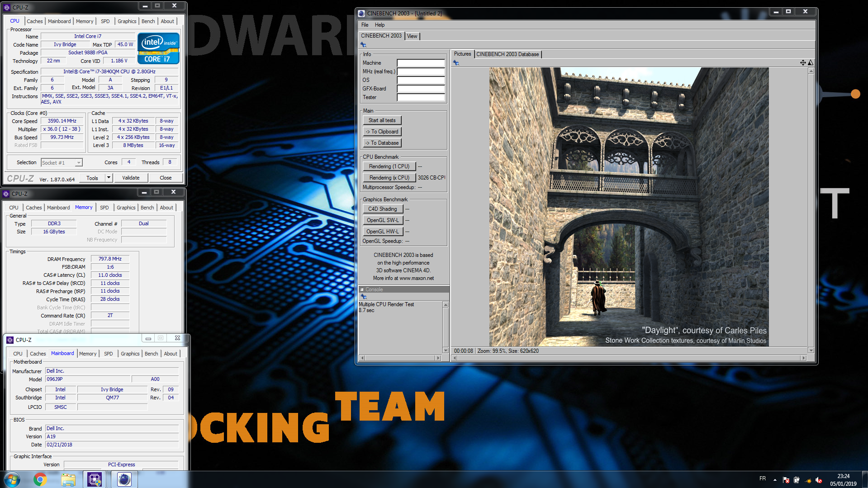The image size is (868, 488).
Task: Launch Google Chrome from the taskbar
Action: [x=40, y=479]
